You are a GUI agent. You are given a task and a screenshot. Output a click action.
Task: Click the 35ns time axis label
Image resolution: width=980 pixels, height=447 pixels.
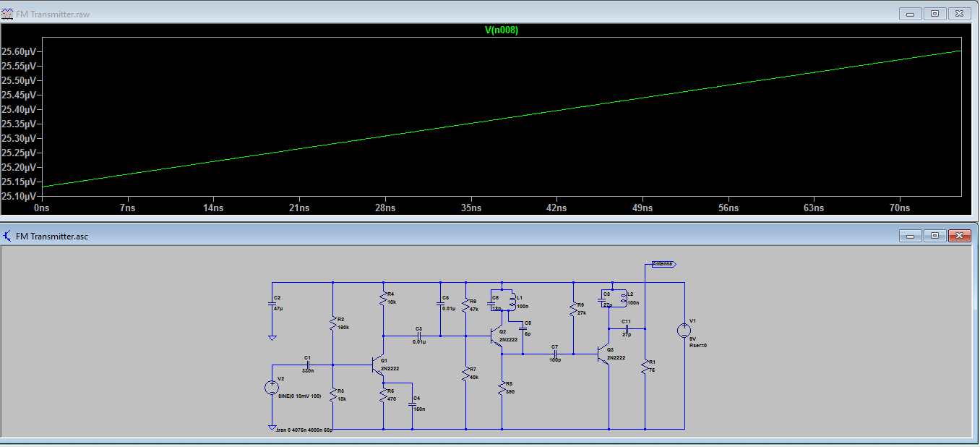(x=471, y=208)
